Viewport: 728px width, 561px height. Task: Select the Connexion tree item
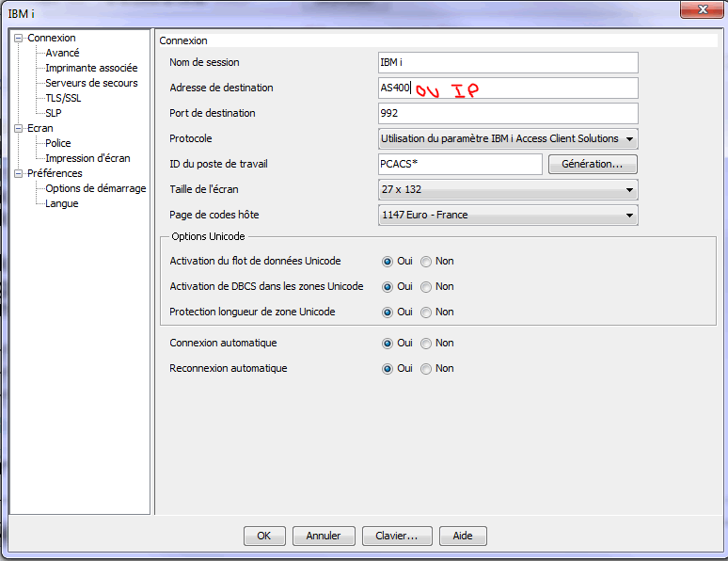pyautogui.click(x=52, y=38)
